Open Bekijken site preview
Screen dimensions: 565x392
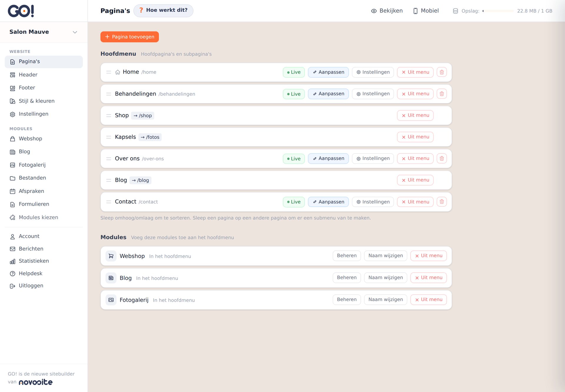pyautogui.click(x=387, y=11)
